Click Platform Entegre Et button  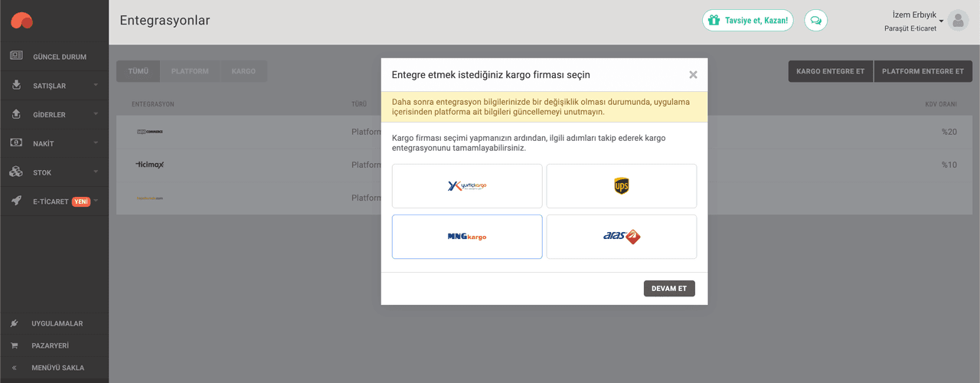[x=923, y=71]
